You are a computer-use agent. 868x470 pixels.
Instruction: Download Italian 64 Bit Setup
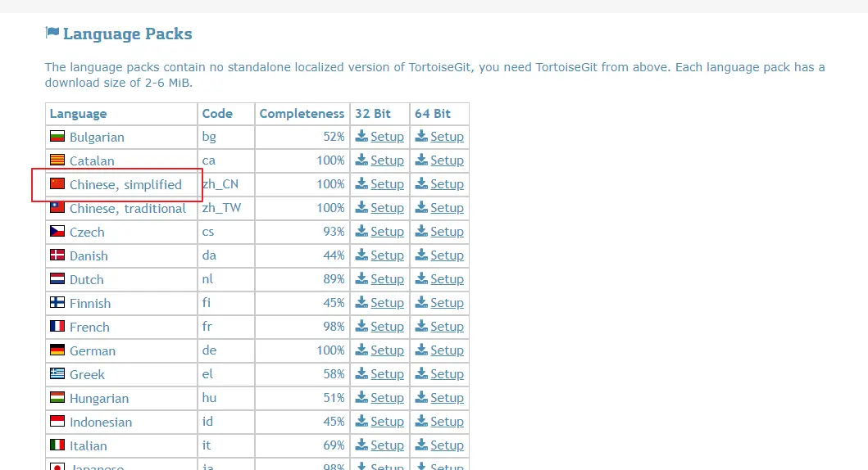439,445
